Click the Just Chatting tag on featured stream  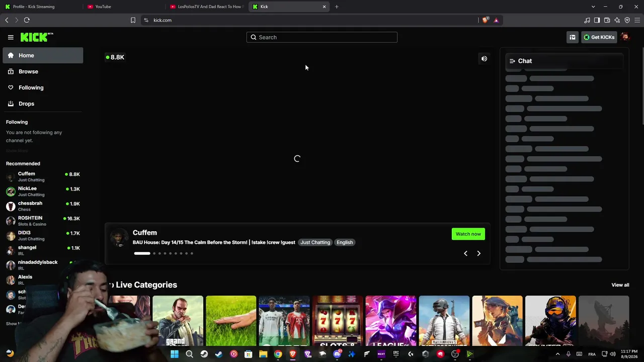(315, 242)
